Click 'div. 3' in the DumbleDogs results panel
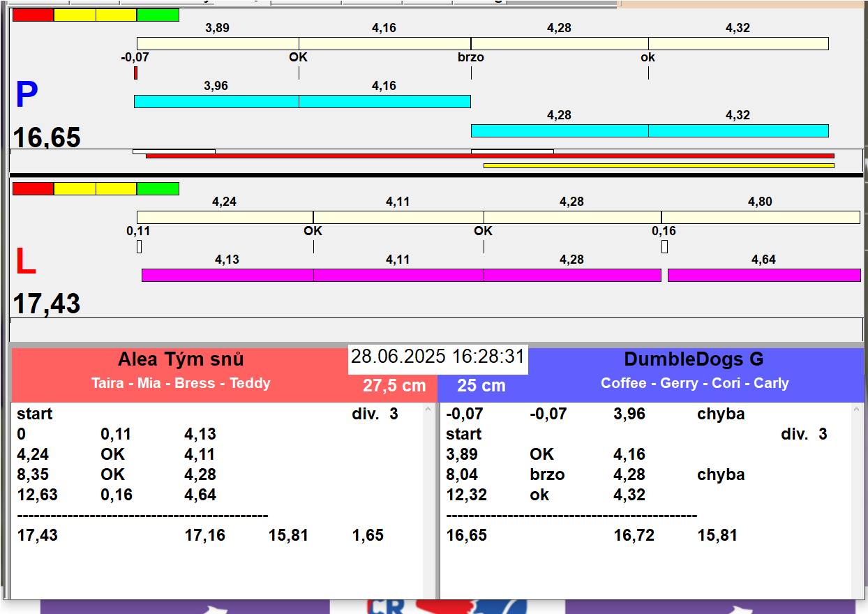868x614 pixels. coord(804,434)
